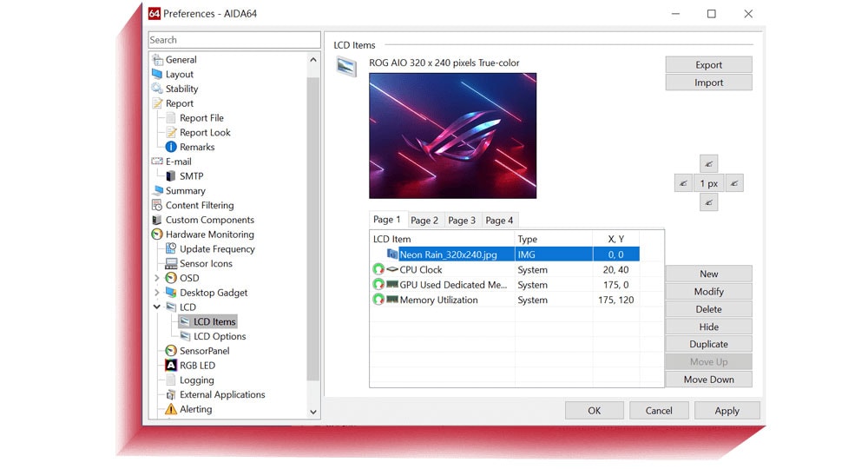Screen dimensions: 868x469
Task: Open the RGB LED settings icon
Action: 171,366
